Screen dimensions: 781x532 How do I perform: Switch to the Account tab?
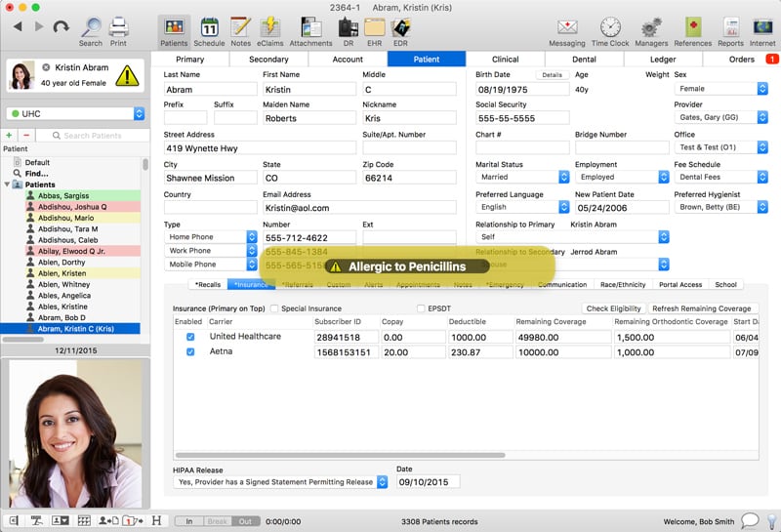click(348, 60)
